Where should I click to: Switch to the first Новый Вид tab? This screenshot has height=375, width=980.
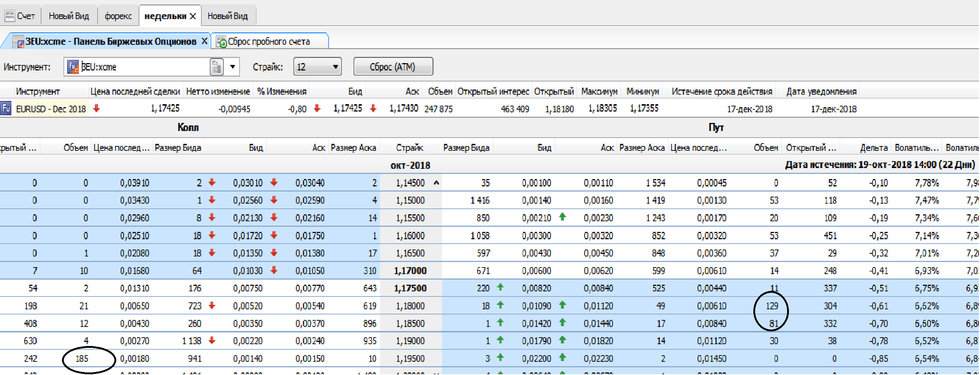tap(69, 16)
